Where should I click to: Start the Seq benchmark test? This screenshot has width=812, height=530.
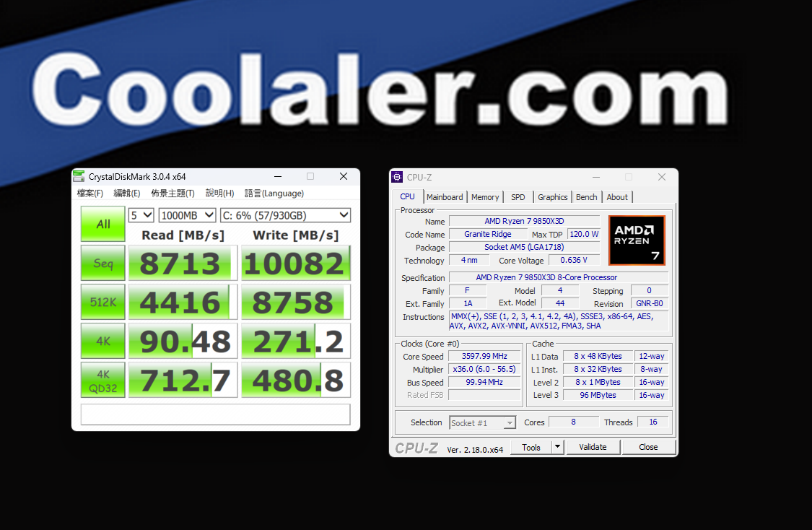tap(103, 263)
